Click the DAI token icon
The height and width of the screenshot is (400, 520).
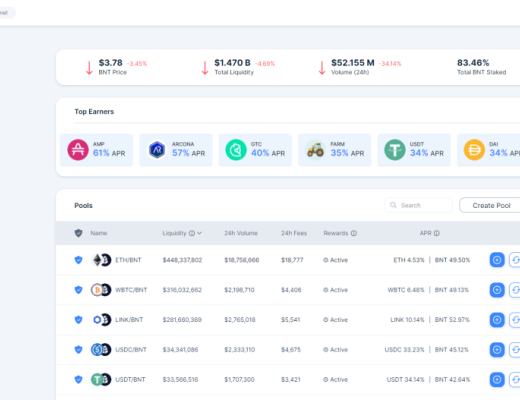click(474, 150)
